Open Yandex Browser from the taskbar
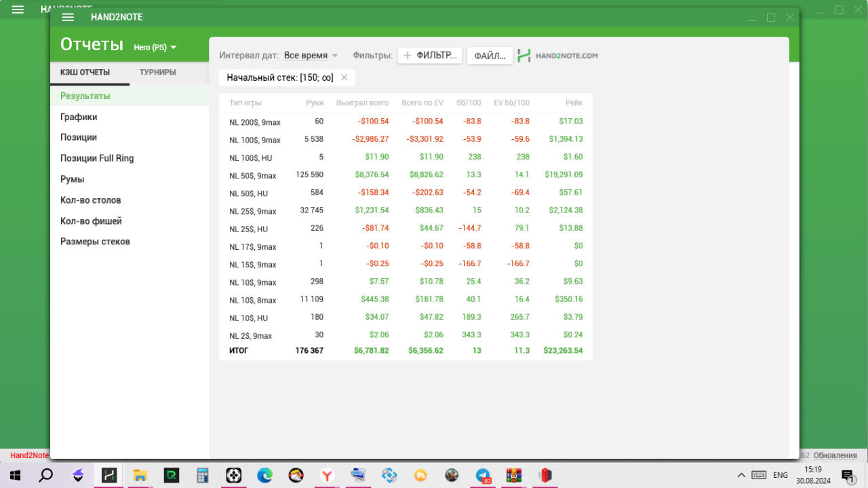The image size is (868, 488). coord(327,475)
